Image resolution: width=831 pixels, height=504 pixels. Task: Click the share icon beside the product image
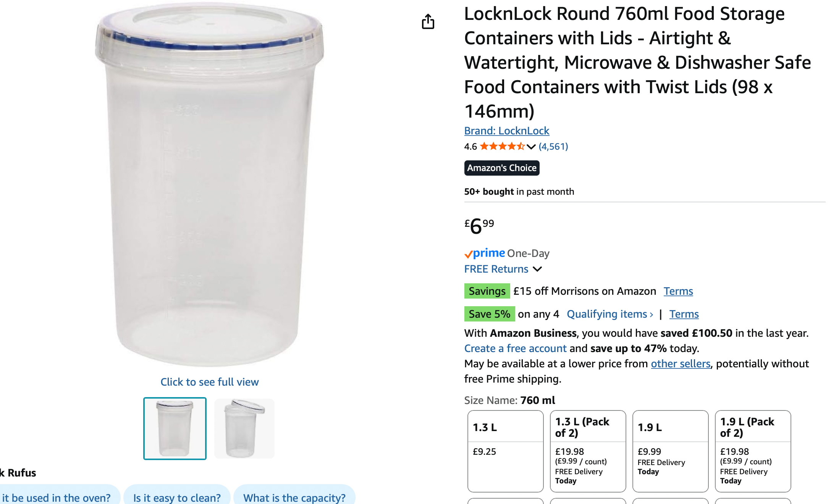coord(428,22)
